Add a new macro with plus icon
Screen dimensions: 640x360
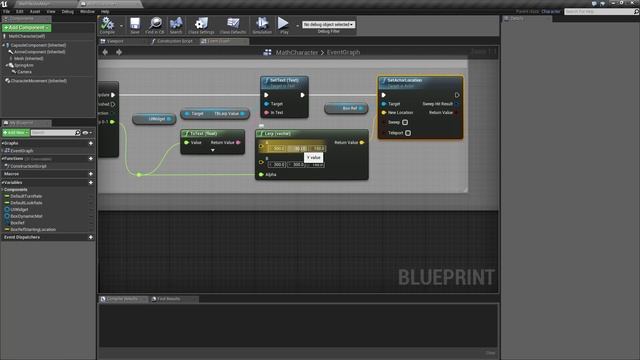pyautogui.click(x=91, y=174)
